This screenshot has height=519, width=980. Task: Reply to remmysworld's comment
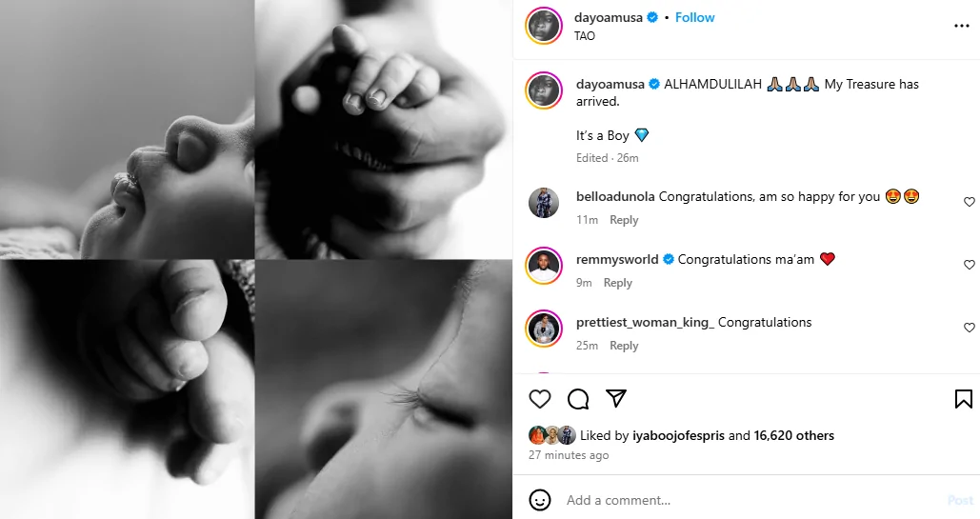[617, 283]
